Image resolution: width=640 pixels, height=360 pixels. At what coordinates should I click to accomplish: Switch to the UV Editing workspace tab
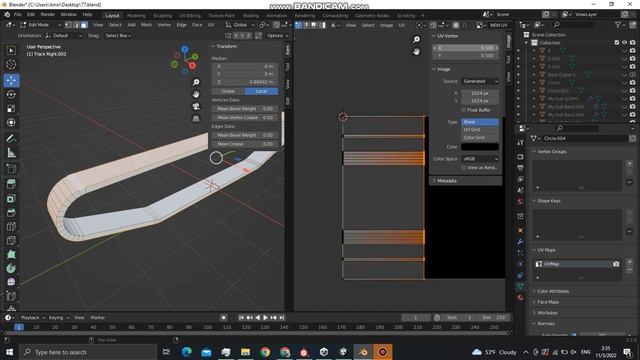190,16
